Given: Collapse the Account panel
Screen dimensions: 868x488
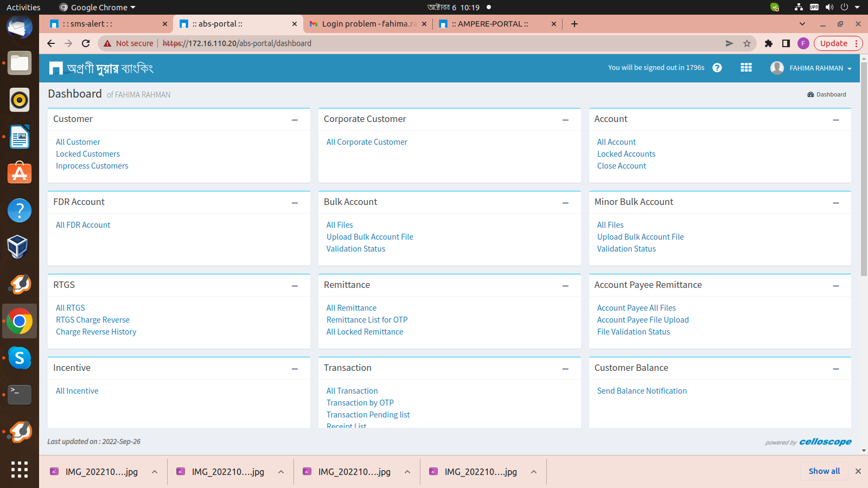Looking at the screenshot, I should [836, 120].
